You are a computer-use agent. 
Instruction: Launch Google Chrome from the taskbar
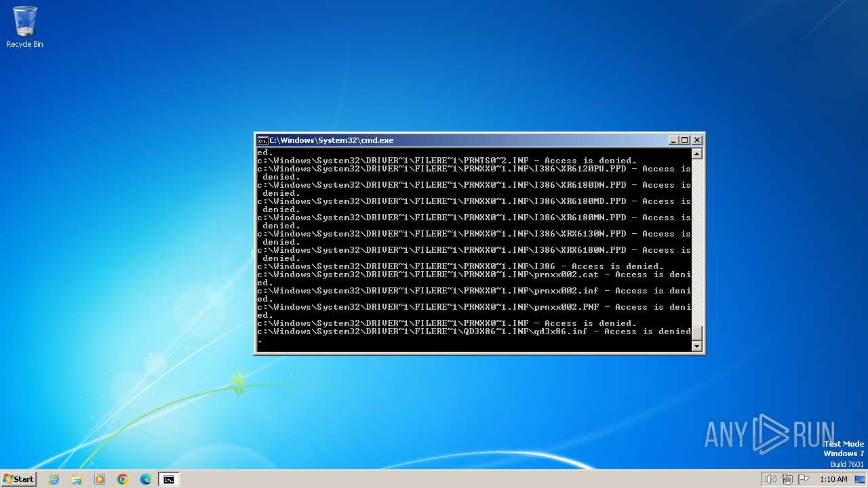tap(123, 479)
